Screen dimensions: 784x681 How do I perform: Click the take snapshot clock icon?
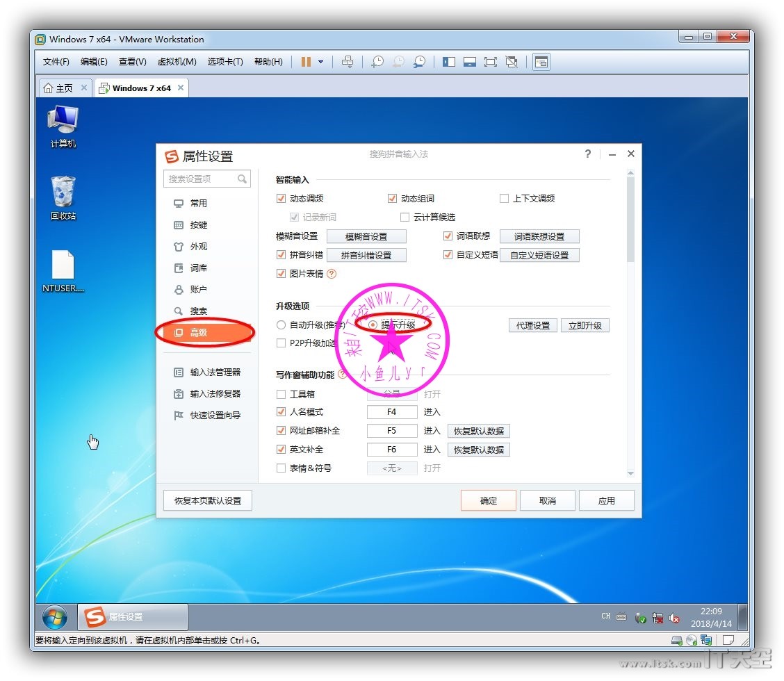pyautogui.click(x=377, y=62)
